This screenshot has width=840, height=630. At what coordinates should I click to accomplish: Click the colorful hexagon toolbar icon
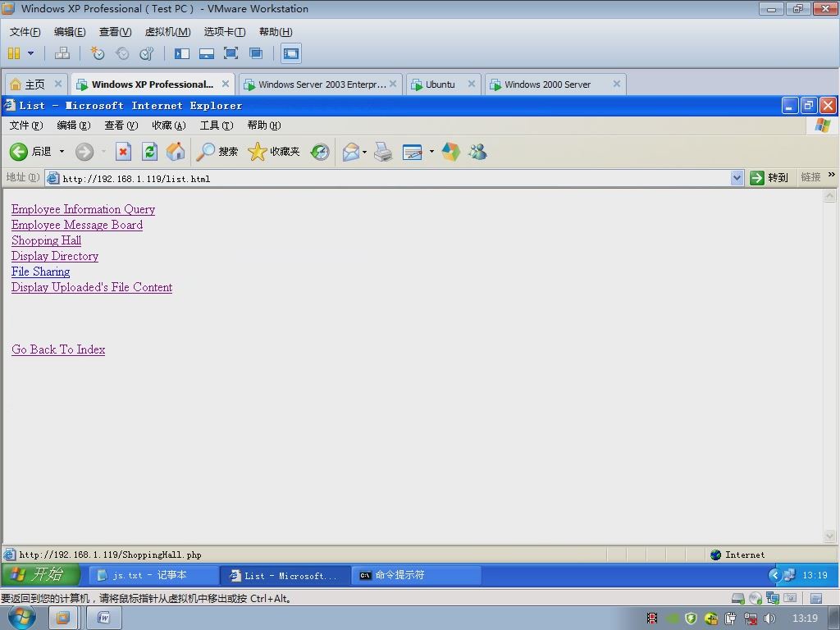tap(450, 152)
